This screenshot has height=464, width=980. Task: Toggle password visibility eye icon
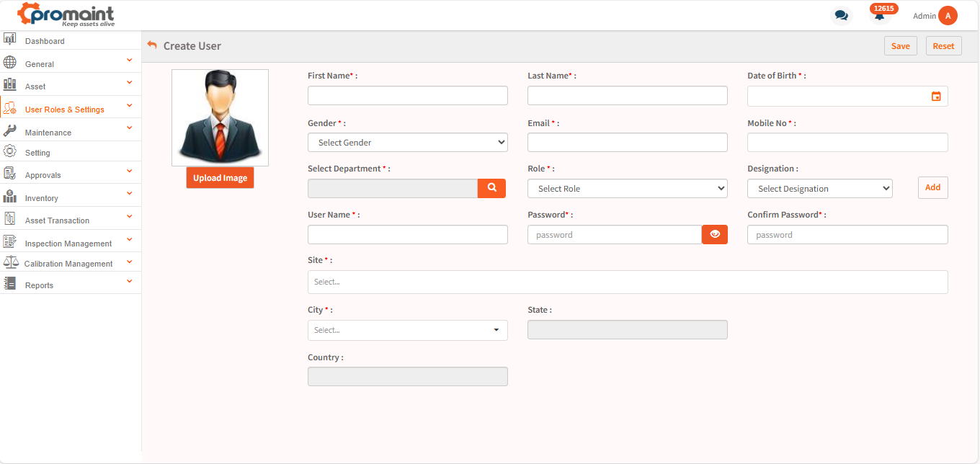pos(715,234)
